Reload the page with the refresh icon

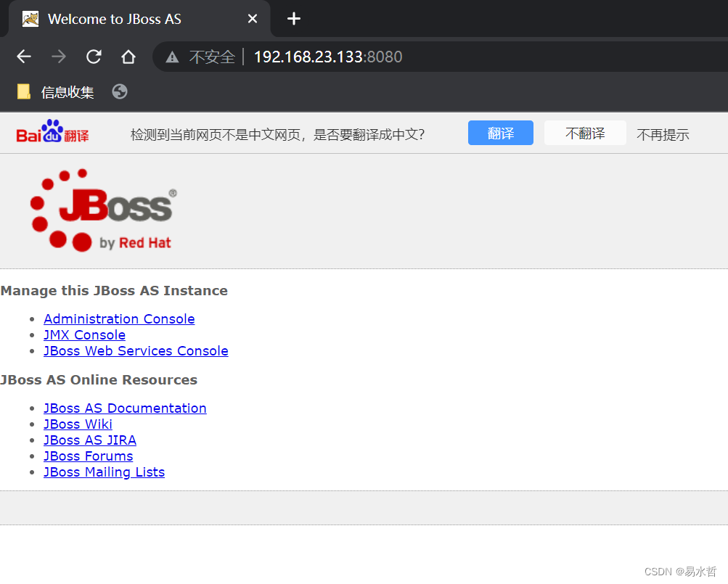(94, 57)
